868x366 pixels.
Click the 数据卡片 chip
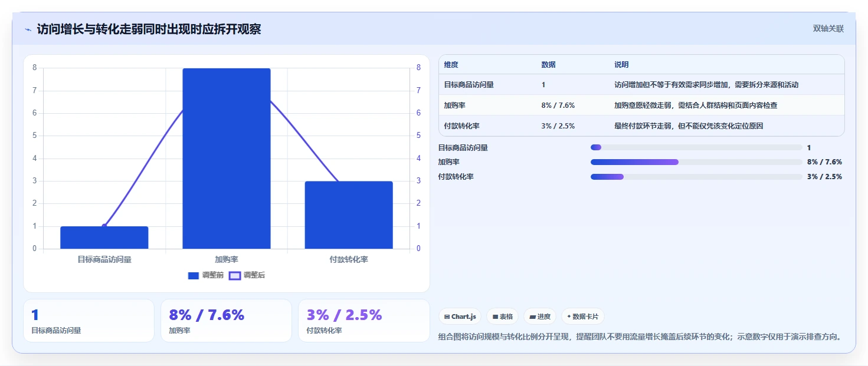tap(582, 316)
